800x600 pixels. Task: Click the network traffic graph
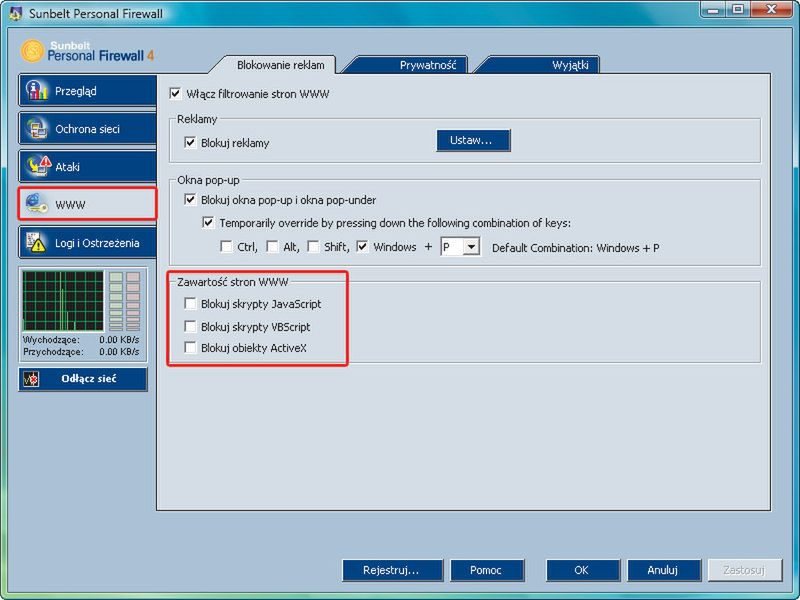click(x=63, y=301)
